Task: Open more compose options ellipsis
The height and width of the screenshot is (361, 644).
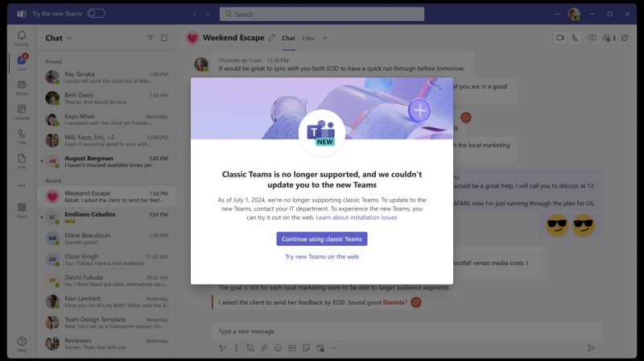Action: pyautogui.click(x=334, y=348)
